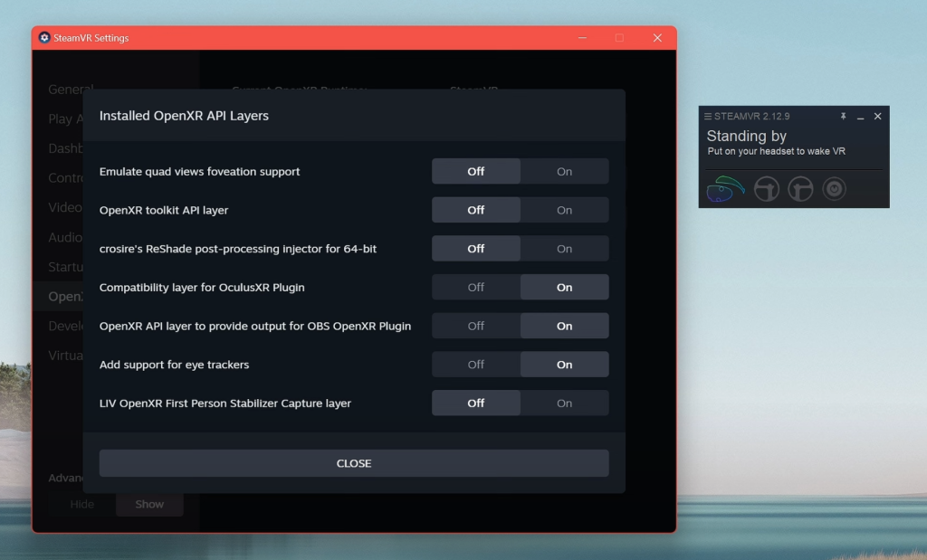
Task: Minimize the SteamVR status window
Action: coord(860,117)
